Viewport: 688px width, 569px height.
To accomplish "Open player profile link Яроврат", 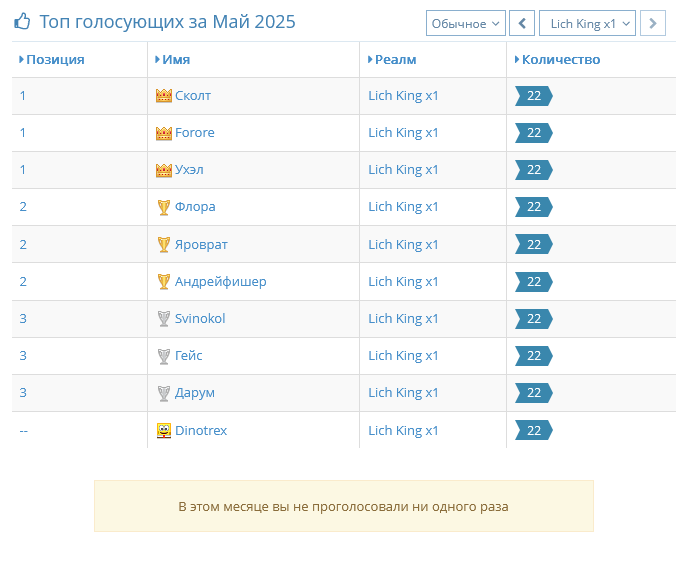I will tap(201, 244).
